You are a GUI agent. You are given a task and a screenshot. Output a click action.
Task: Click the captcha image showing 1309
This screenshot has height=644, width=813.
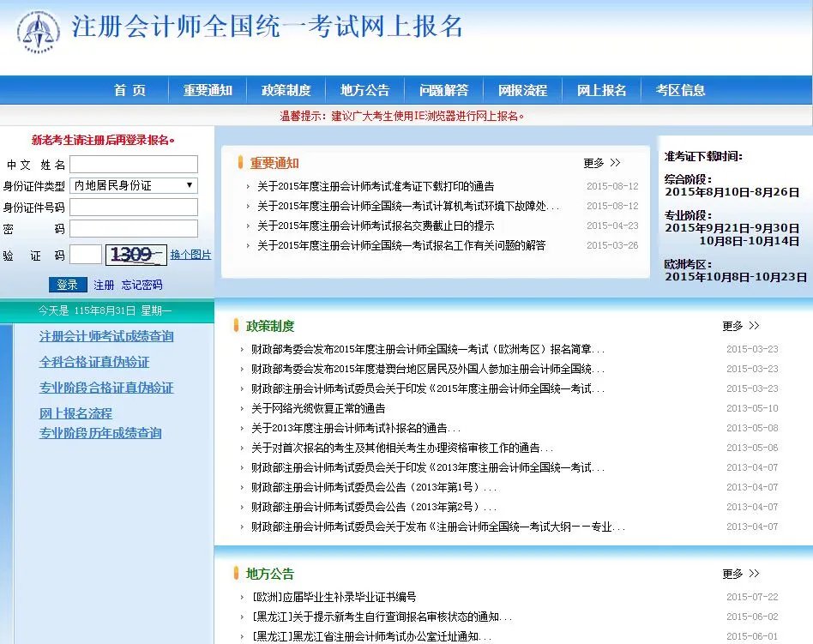pos(135,253)
